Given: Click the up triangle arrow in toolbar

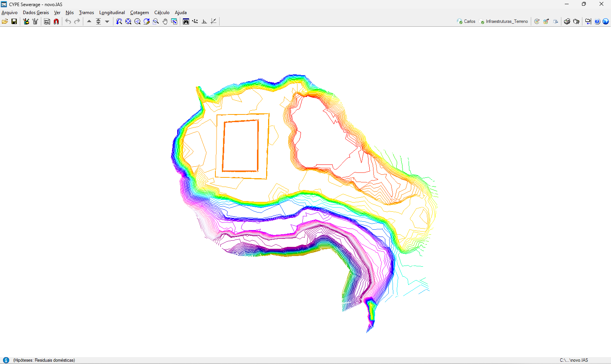Looking at the screenshot, I should point(89,21).
